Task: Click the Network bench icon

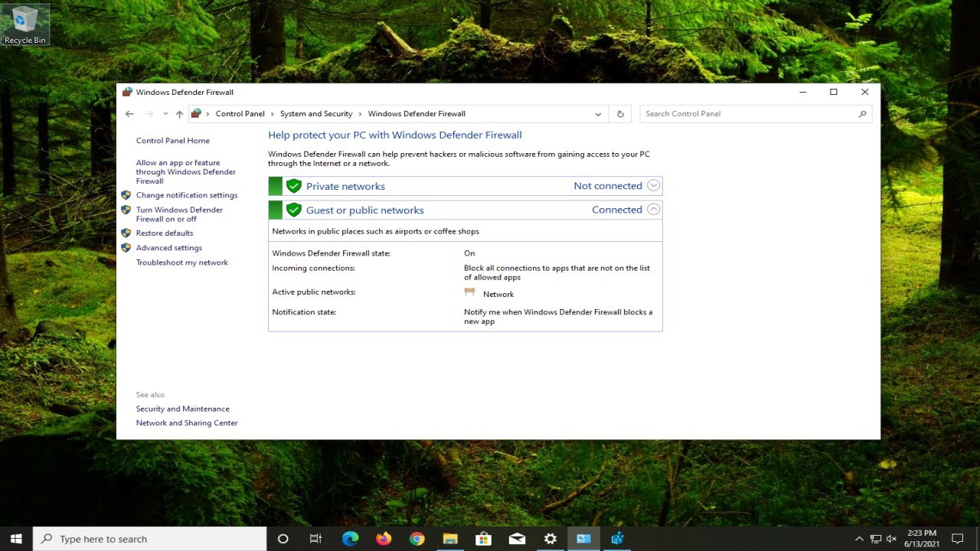Action: pyautogui.click(x=470, y=292)
